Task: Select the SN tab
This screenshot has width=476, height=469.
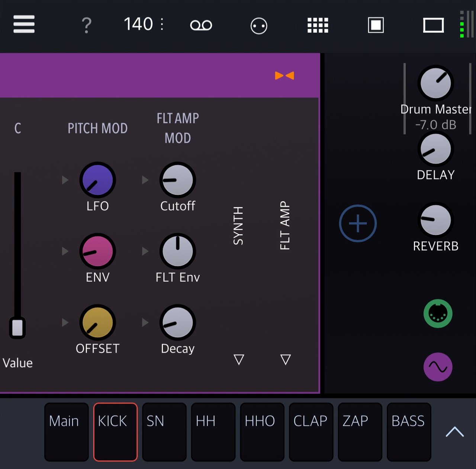Action: click(x=164, y=432)
